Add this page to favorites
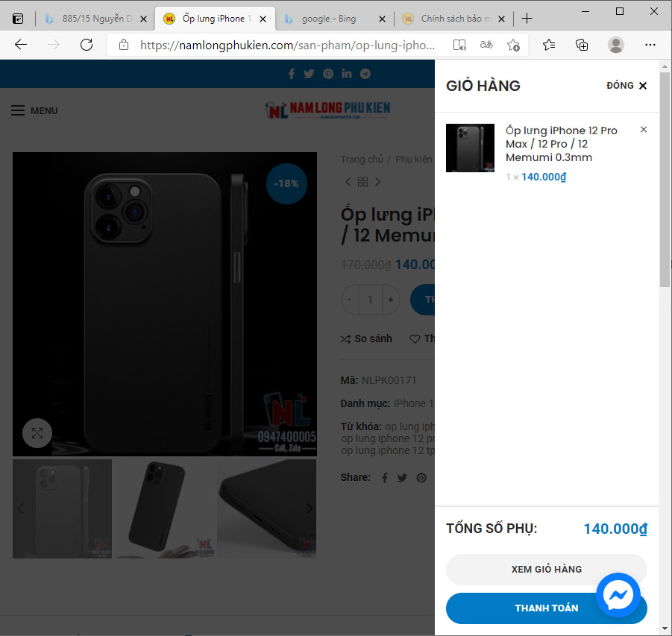Screen dimensions: 672x636 [513, 45]
